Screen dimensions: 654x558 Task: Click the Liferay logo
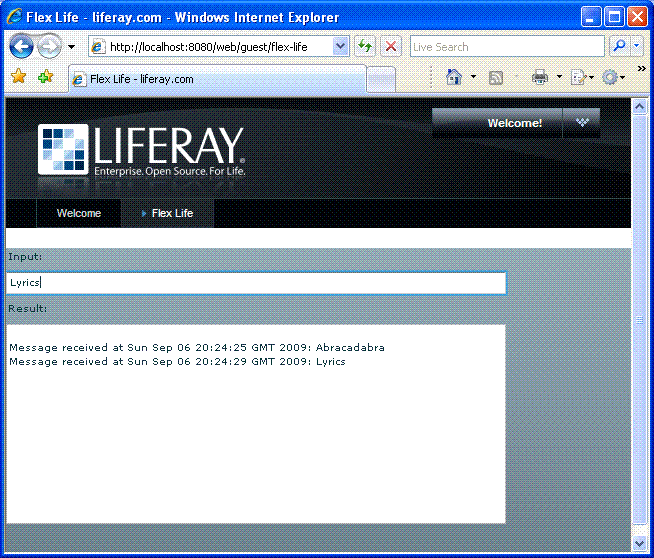pos(141,149)
